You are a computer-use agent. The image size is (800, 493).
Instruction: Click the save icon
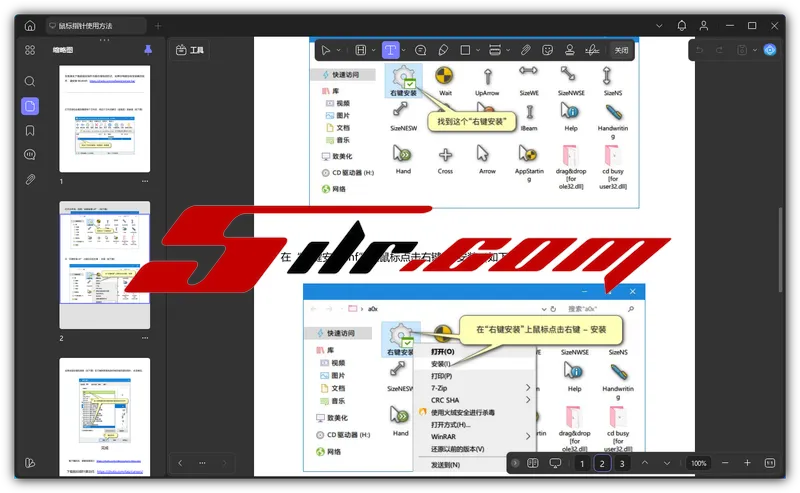[x=742, y=50]
